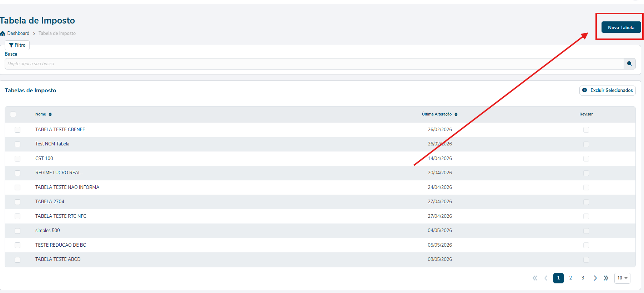Select page 1 in pagination

click(558, 278)
